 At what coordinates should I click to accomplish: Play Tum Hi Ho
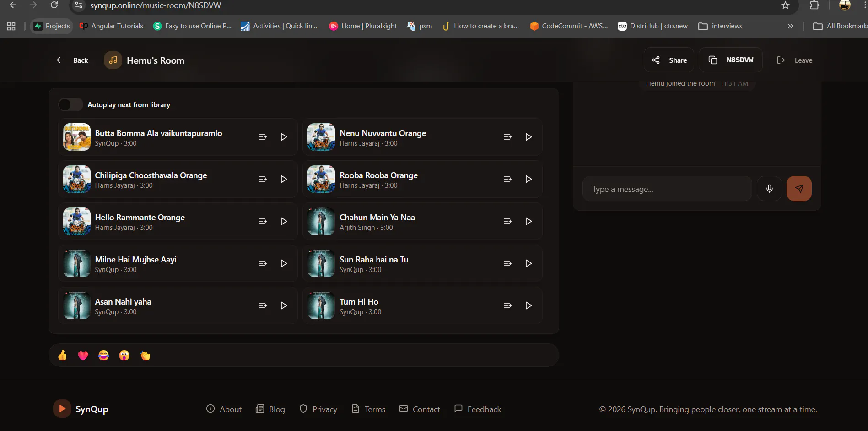[528, 306]
